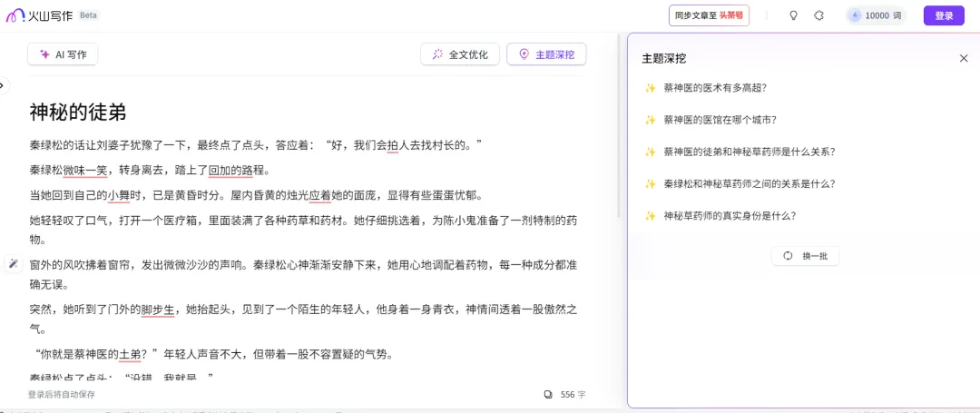Click underlined word 应着

click(x=320, y=195)
